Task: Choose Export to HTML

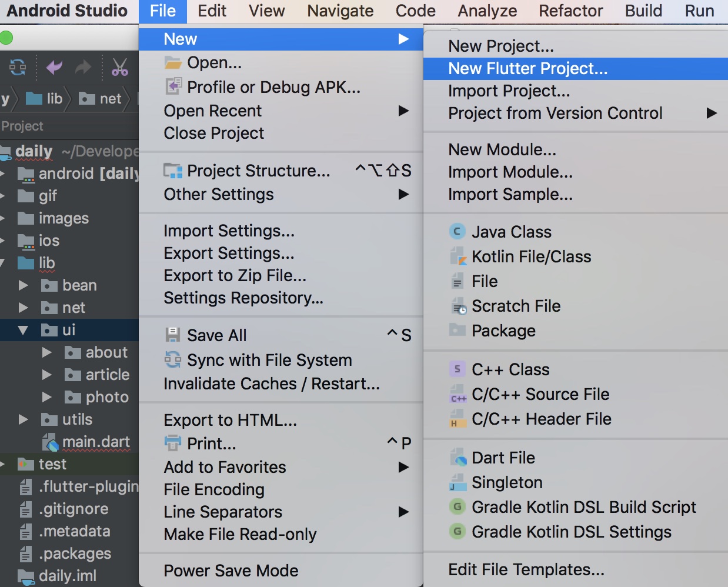Action: [x=281, y=420]
